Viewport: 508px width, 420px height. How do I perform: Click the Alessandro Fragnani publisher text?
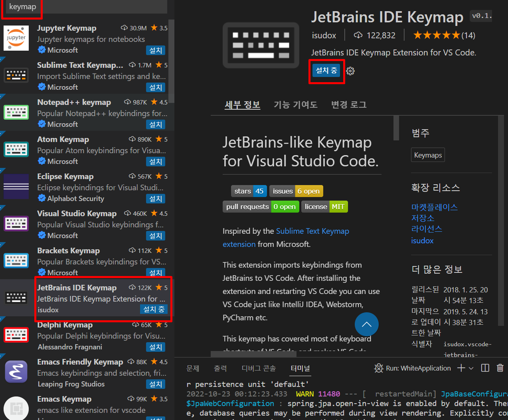click(70, 347)
